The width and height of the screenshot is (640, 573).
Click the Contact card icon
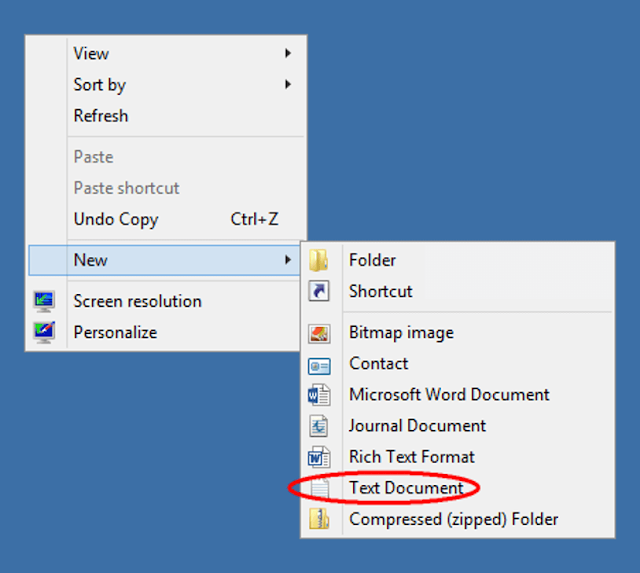pyautogui.click(x=319, y=366)
